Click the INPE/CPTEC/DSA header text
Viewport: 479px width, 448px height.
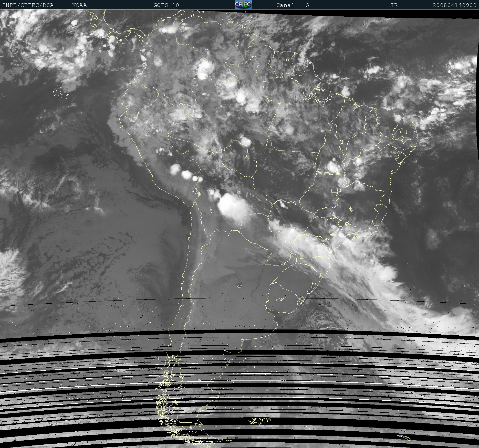click(x=28, y=5)
